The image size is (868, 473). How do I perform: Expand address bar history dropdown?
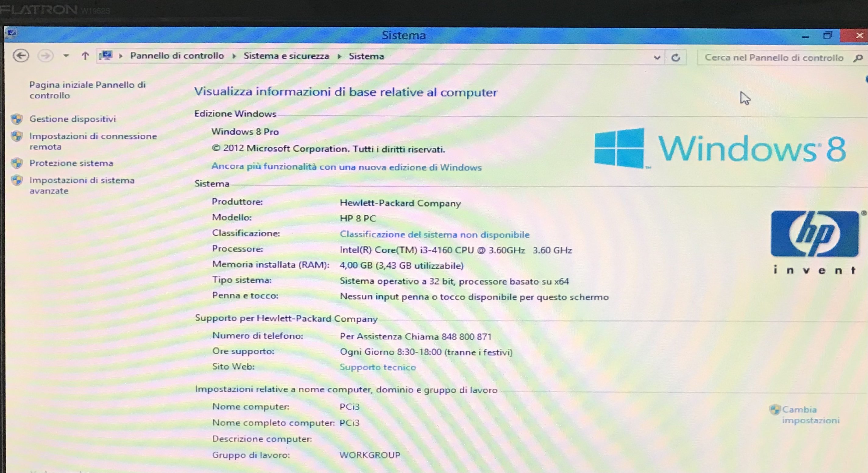tap(657, 58)
